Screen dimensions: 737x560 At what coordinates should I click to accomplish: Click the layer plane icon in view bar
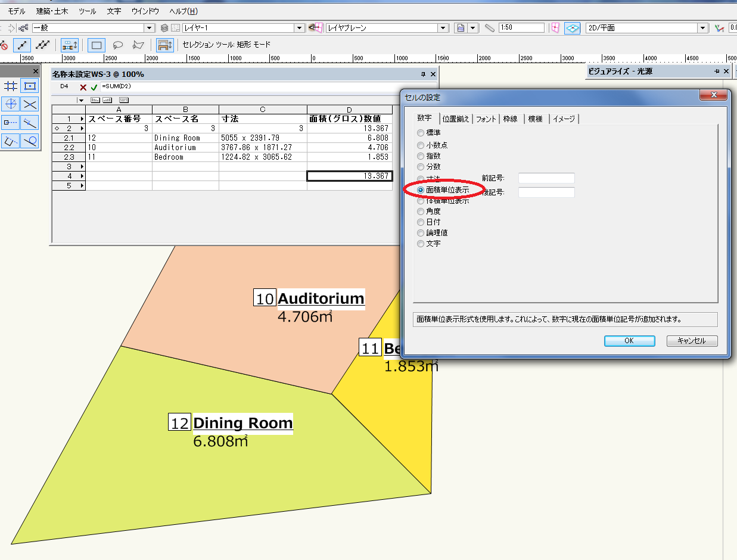pyautogui.click(x=316, y=28)
